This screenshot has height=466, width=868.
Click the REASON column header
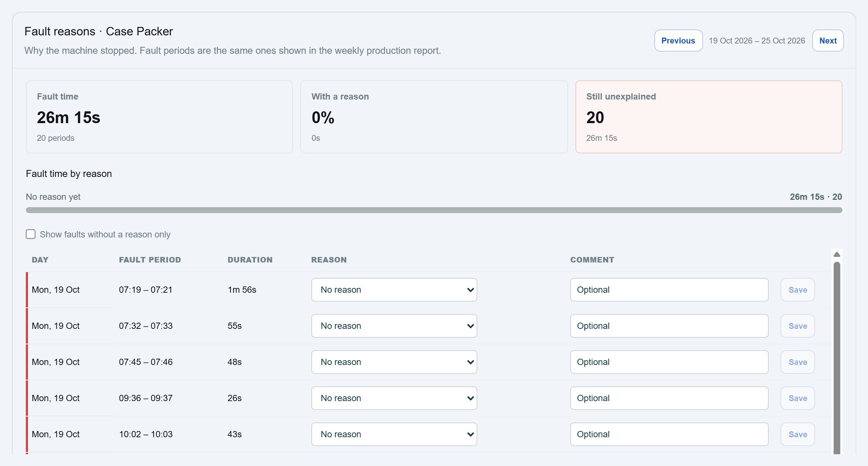tap(329, 260)
